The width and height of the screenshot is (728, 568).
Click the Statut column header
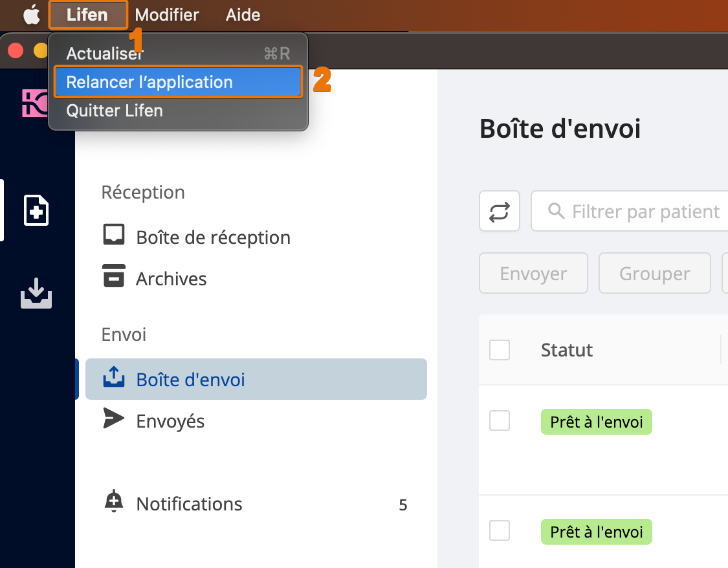[567, 351]
